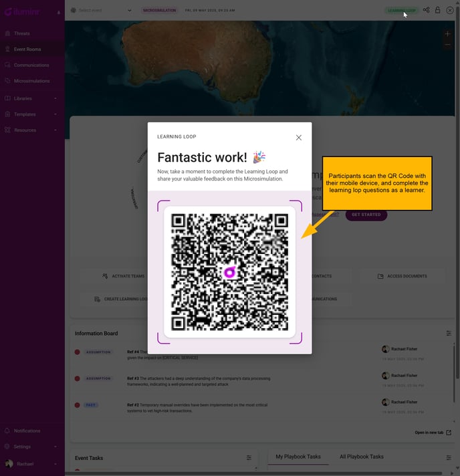460x476 pixels.
Task: Close the Learning Loop dialog
Action: [299, 138]
